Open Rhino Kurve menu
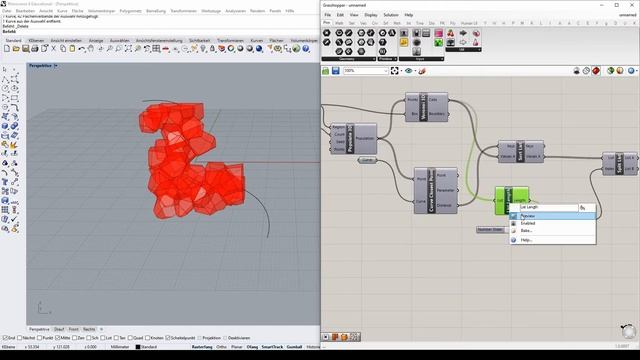This screenshot has height=360, width=640. 62,11
